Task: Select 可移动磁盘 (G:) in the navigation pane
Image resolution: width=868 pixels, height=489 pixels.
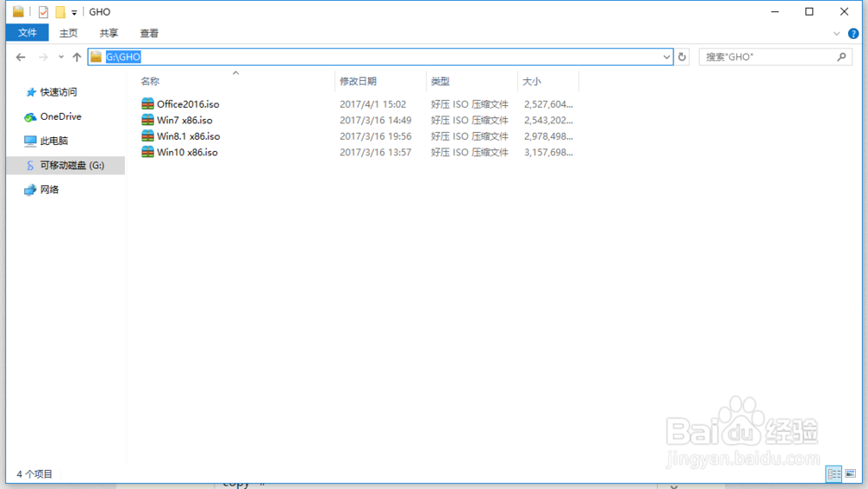Action: pyautogui.click(x=65, y=165)
